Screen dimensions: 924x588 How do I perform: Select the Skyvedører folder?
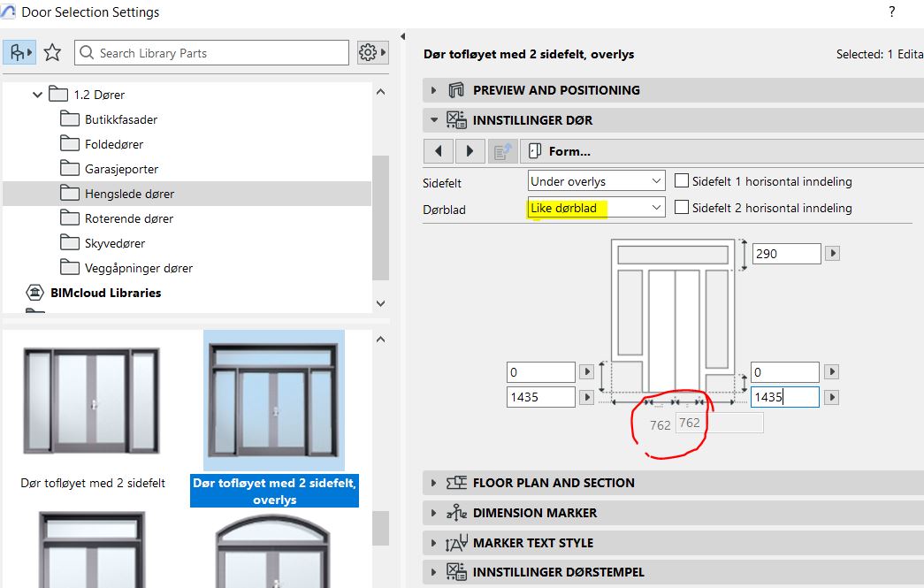click(x=115, y=242)
